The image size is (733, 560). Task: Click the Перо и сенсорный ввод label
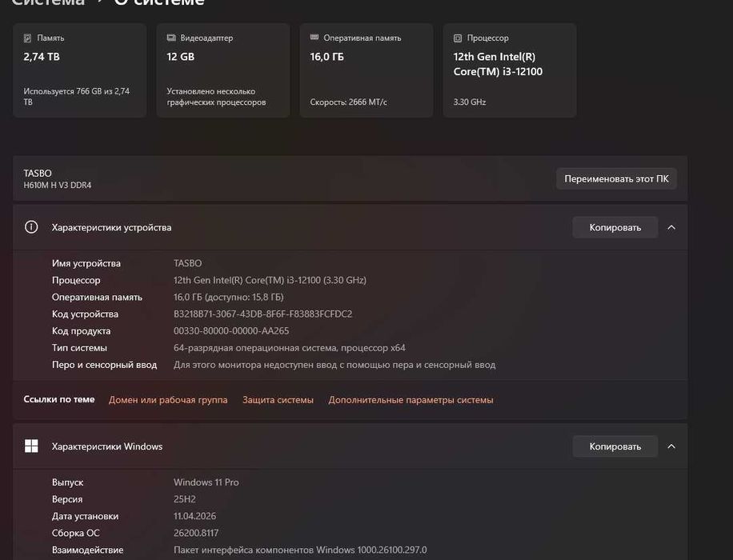click(x=104, y=365)
